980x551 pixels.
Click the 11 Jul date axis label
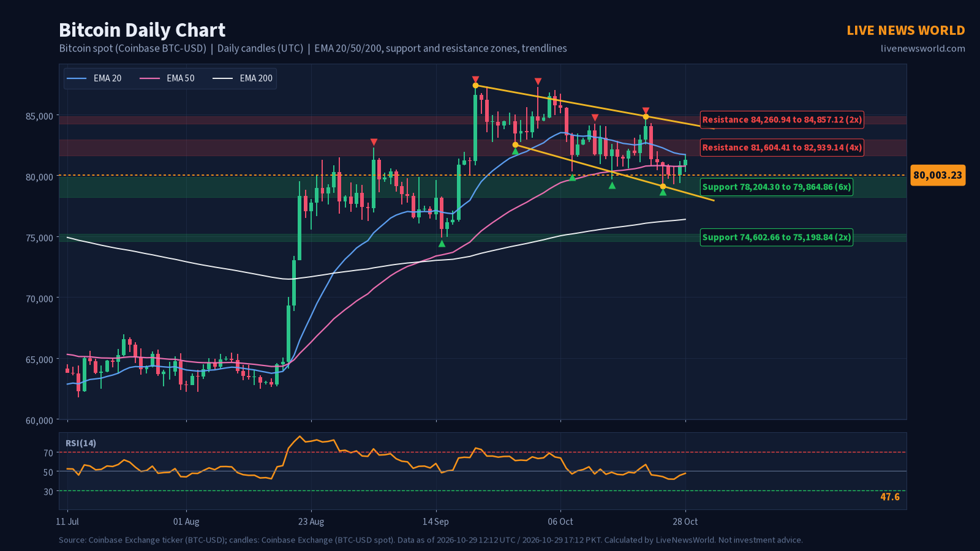67,522
